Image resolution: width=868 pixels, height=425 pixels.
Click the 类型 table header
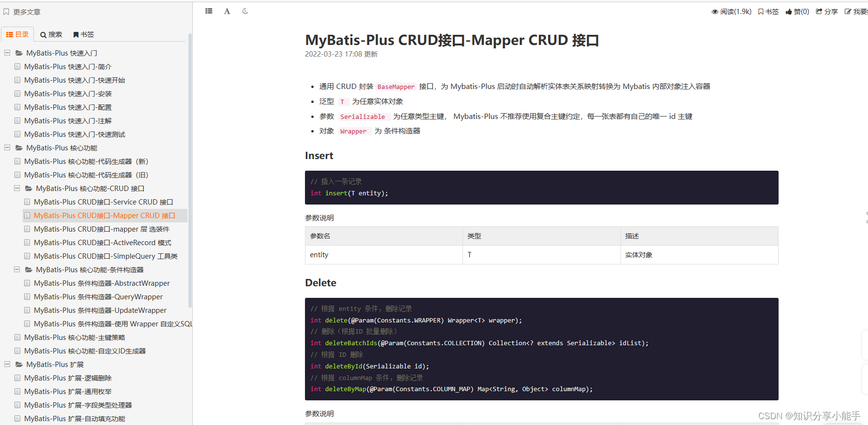[542, 236]
